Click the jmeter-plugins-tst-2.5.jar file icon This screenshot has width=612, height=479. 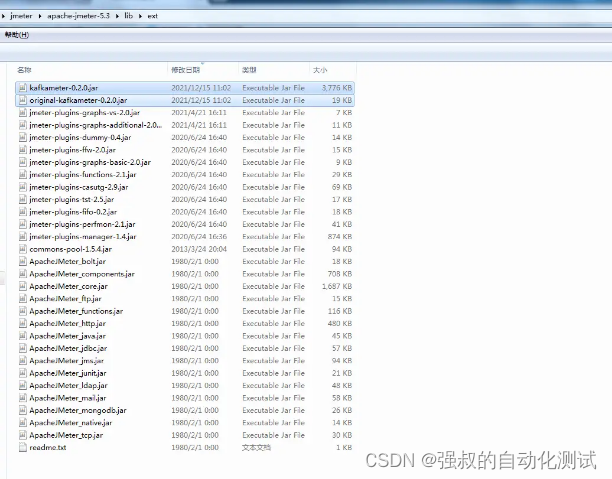coord(23,199)
